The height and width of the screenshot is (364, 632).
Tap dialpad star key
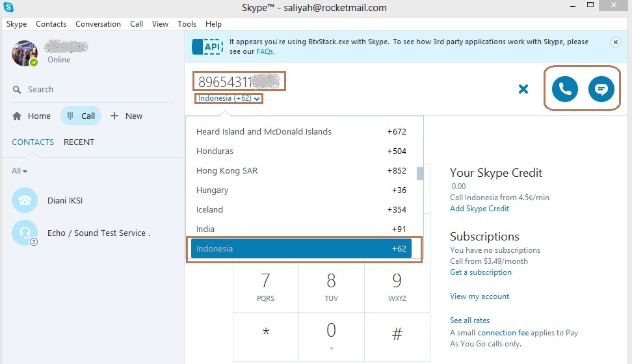266,337
